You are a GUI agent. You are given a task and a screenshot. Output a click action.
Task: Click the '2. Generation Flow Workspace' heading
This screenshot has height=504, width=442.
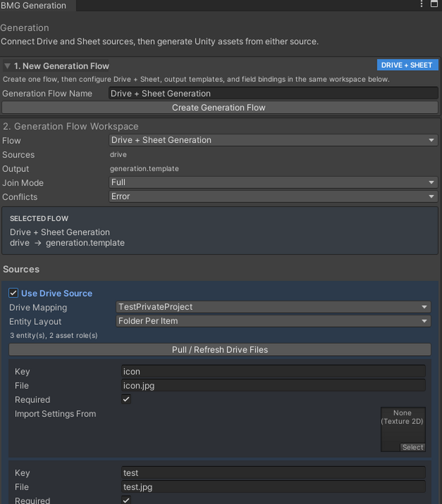pos(71,126)
